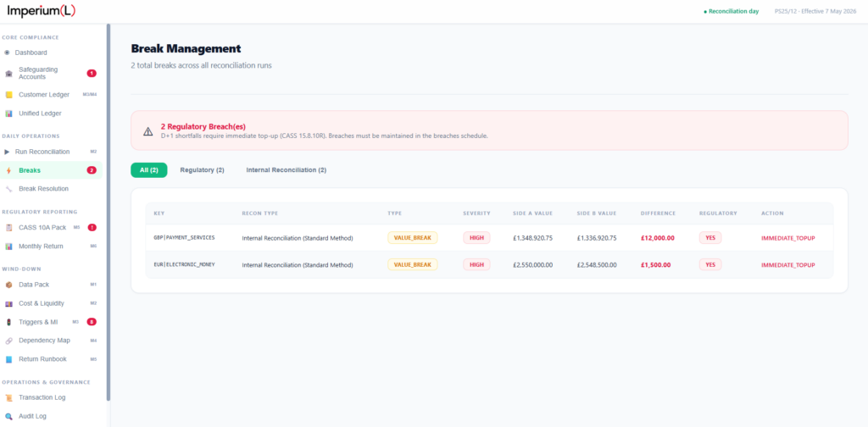
Task: Click the £12,000.00 difference value
Action: [658, 238]
